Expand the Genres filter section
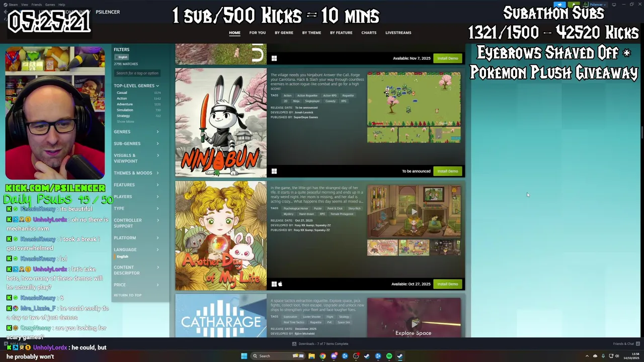 [136, 132]
